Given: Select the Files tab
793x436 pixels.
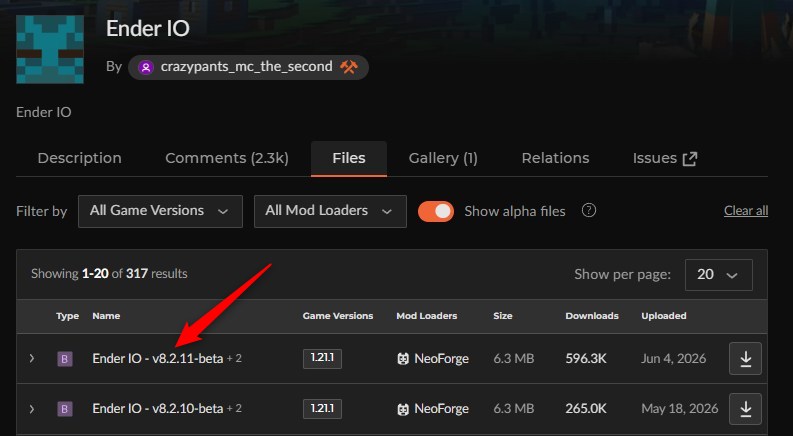Looking at the screenshot, I should 349,158.
